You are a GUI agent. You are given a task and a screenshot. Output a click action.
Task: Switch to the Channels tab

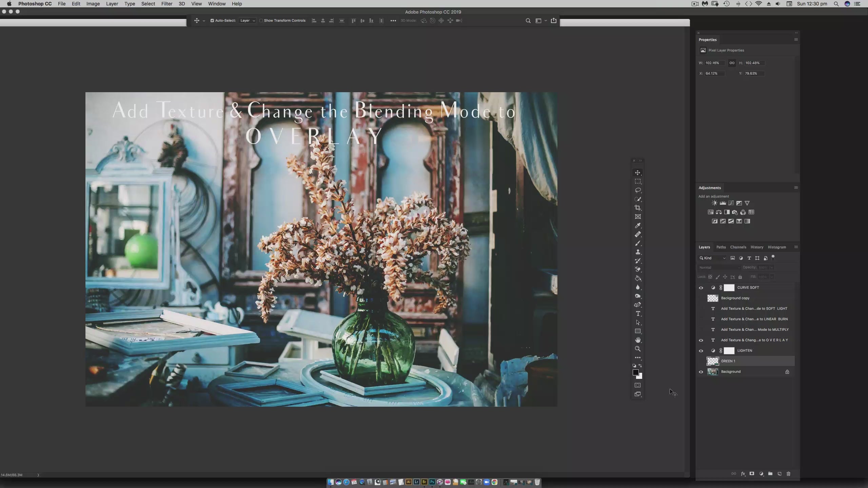point(738,247)
